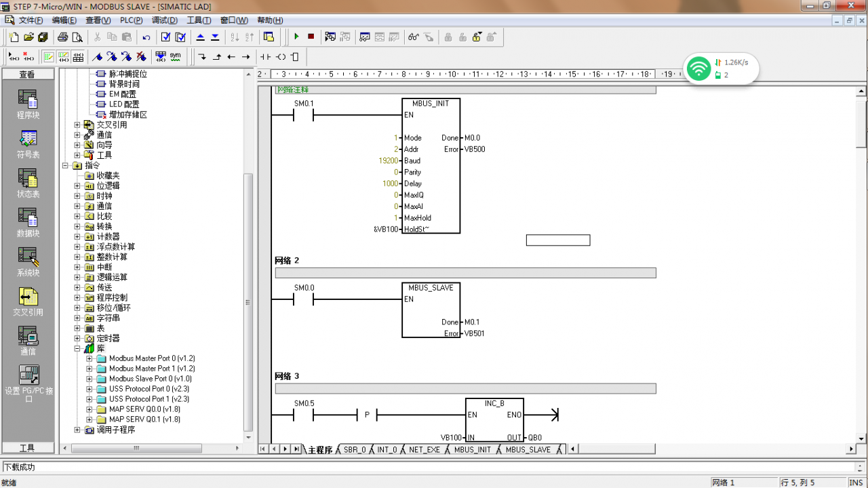The image size is (868, 488).
Task: Click the Download to PLC down-arrow icon
Action: [215, 37]
